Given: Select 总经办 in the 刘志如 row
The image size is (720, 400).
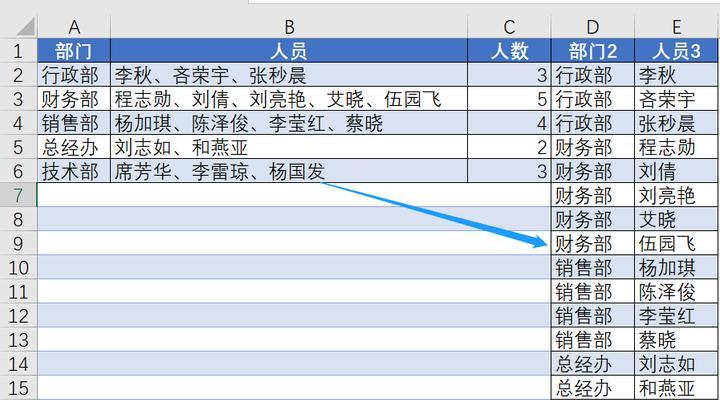Looking at the screenshot, I should point(593,364).
